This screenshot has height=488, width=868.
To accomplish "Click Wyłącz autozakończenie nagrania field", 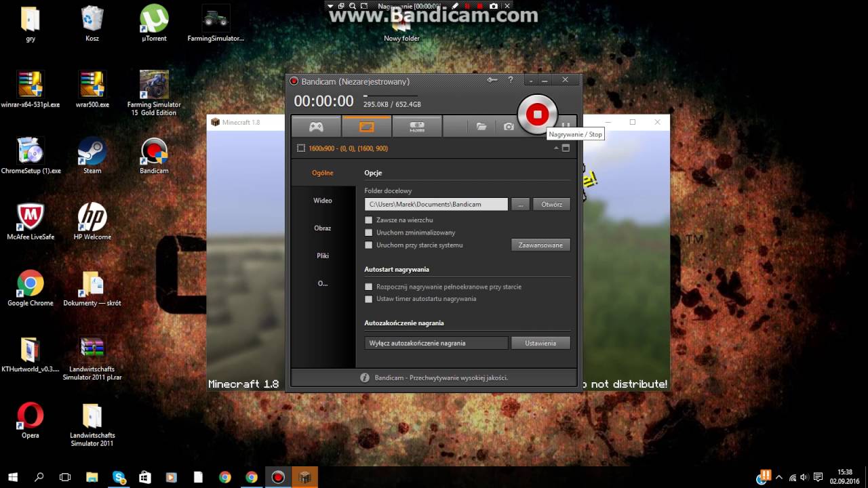I will (436, 343).
